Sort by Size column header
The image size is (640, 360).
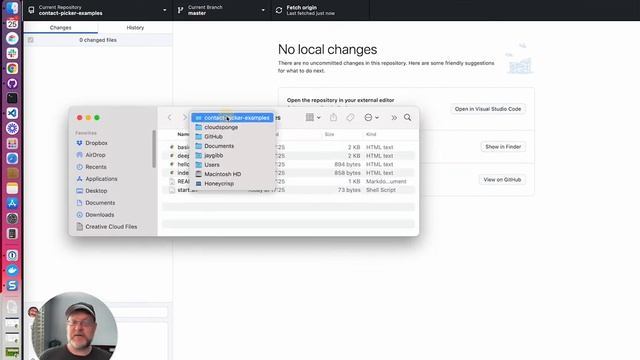(x=329, y=134)
